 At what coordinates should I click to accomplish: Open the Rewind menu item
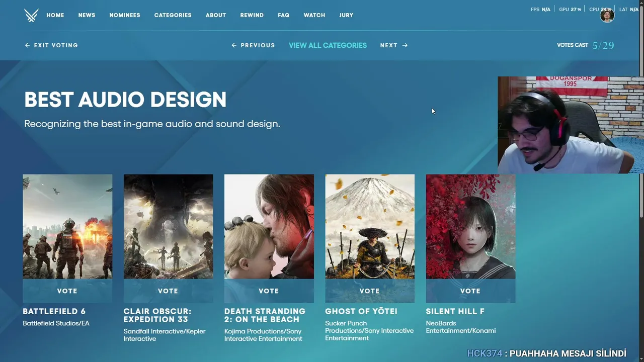pos(252,15)
